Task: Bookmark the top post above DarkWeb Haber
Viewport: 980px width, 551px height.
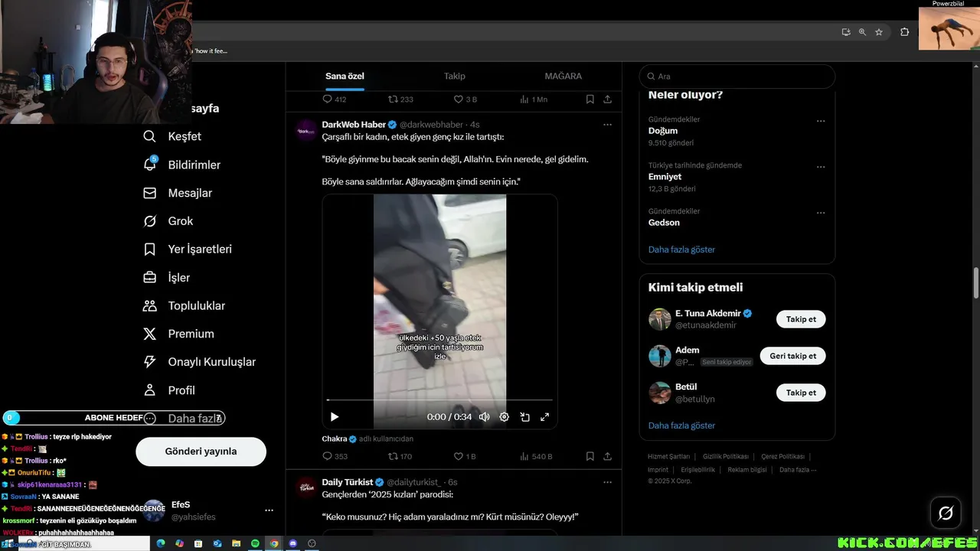Action: [590, 99]
